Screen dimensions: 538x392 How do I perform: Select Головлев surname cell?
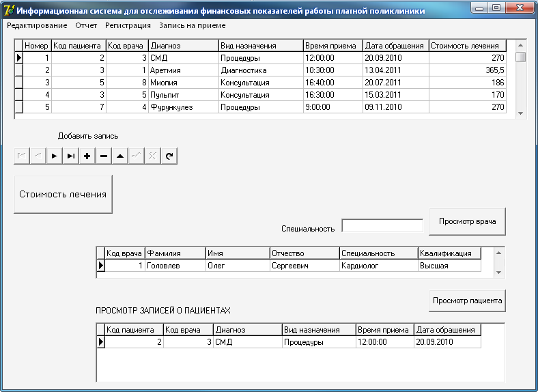[x=175, y=266]
